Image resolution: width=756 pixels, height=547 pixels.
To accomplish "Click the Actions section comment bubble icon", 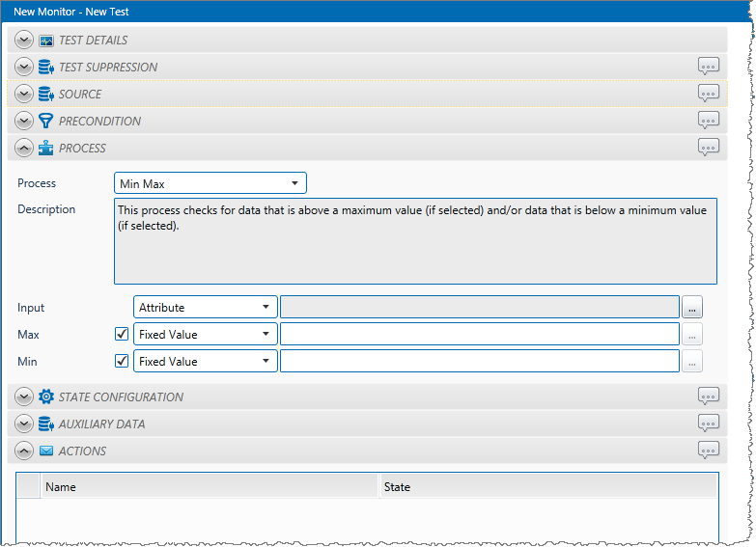I will click(x=709, y=451).
